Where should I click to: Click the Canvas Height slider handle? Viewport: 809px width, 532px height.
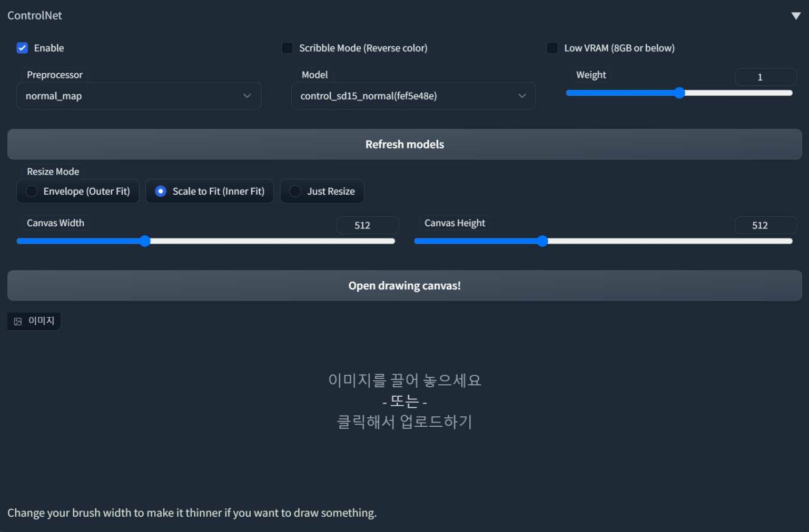pos(542,241)
